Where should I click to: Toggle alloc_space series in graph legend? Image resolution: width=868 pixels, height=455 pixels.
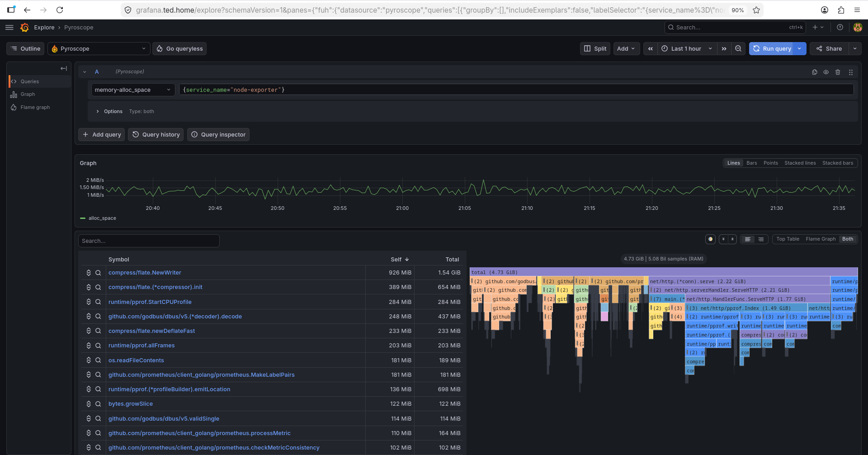[x=102, y=218]
